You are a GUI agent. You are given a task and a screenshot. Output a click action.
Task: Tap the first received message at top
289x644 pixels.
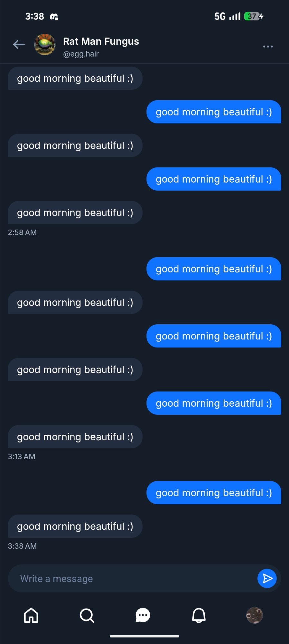click(x=75, y=79)
